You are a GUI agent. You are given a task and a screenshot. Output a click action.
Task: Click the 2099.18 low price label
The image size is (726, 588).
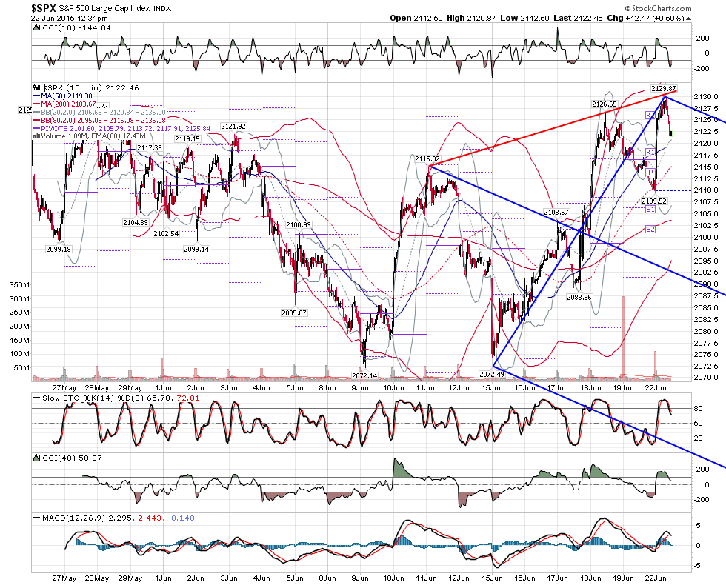[59, 249]
